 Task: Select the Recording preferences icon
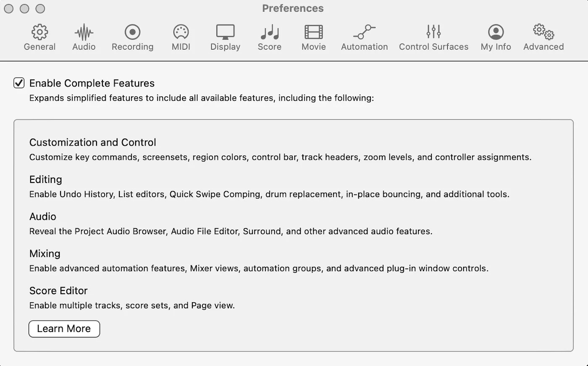pyautogui.click(x=132, y=37)
